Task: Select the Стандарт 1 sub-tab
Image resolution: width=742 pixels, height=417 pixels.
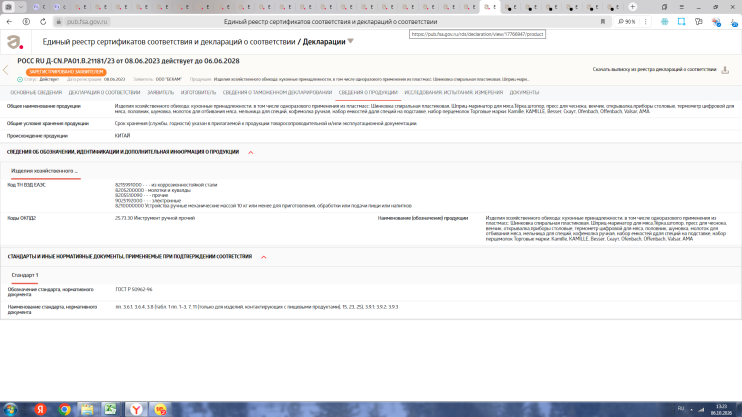Action: coord(25,275)
